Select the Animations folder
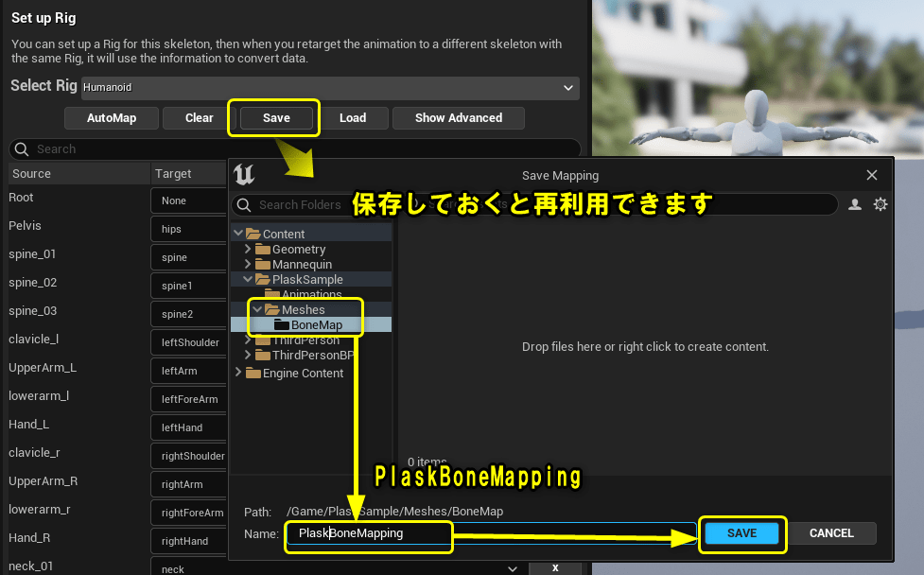The image size is (924, 575). (x=311, y=294)
